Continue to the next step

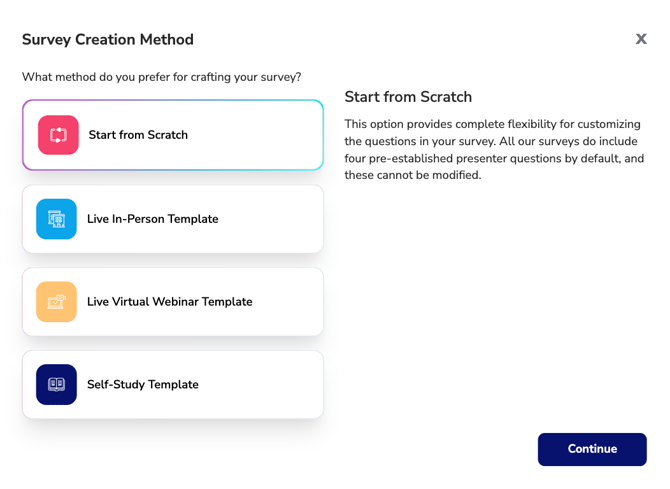click(592, 449)
